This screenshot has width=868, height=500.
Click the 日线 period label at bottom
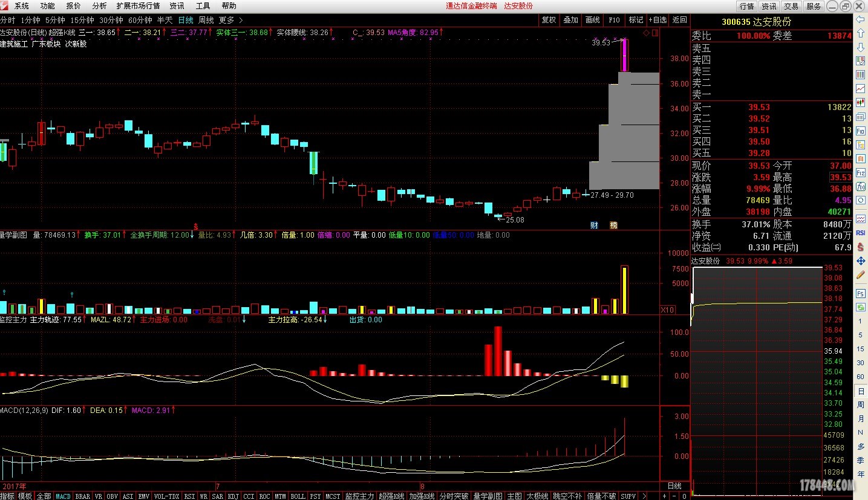[674, 485]
